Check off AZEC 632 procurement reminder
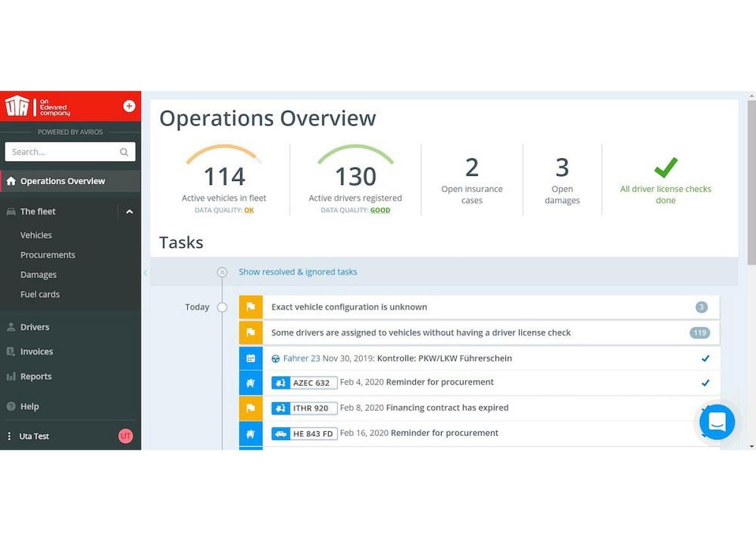The height and width of the screenshot is (541, 756). coord(706,383)
